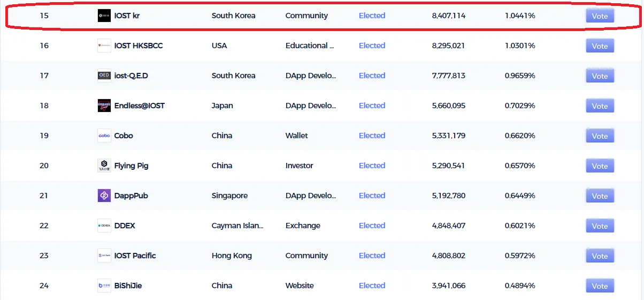Click the Hong Kong location cell
Image resolution: width=644 pixels, height=300 pixels.
[232, 256]
